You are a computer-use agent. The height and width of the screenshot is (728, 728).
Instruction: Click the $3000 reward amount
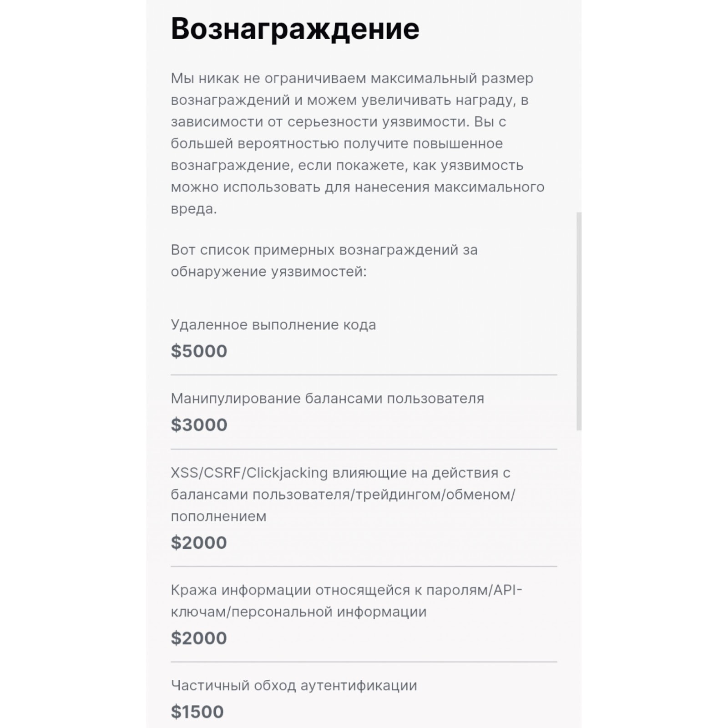click(199, 425)
